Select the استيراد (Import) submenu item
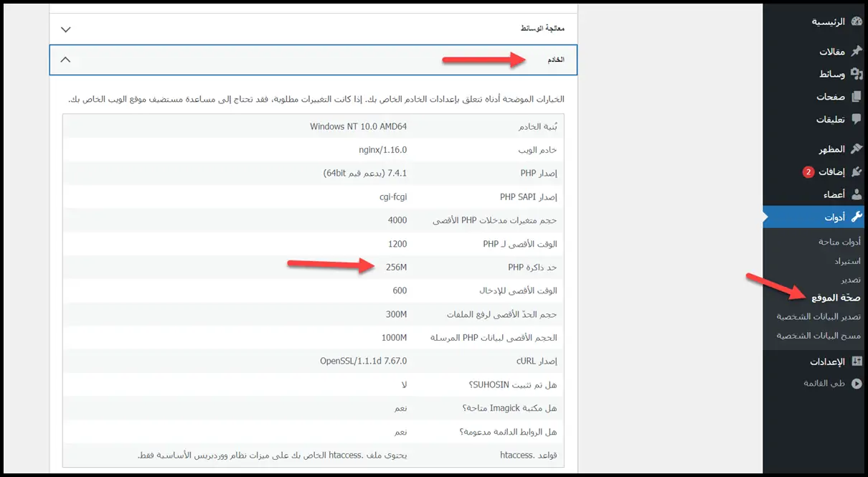The image size is (868, 477). (x=847, y=260)
